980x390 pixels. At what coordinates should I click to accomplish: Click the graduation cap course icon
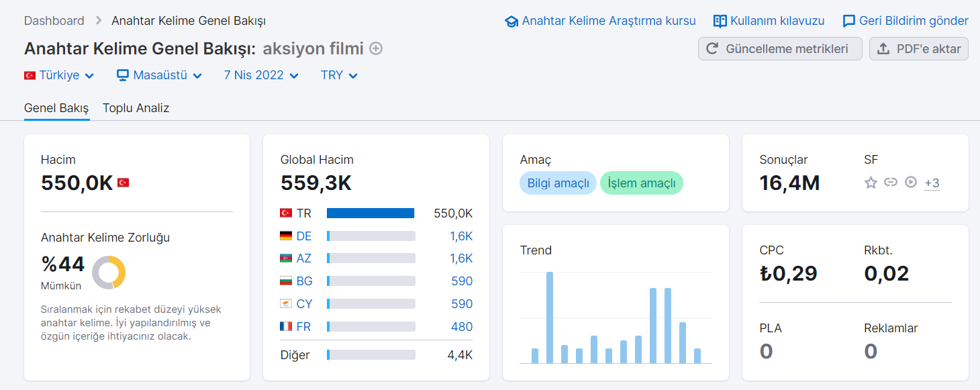(511, 21)
